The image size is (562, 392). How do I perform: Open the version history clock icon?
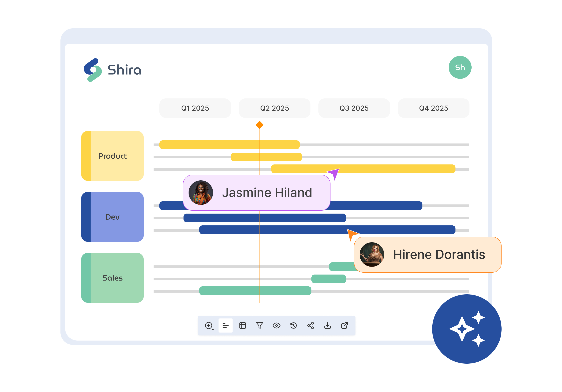click(294, 325)
